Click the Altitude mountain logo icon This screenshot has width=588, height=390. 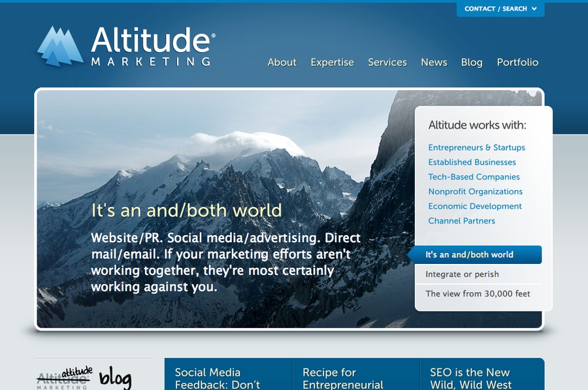(60, 46)
